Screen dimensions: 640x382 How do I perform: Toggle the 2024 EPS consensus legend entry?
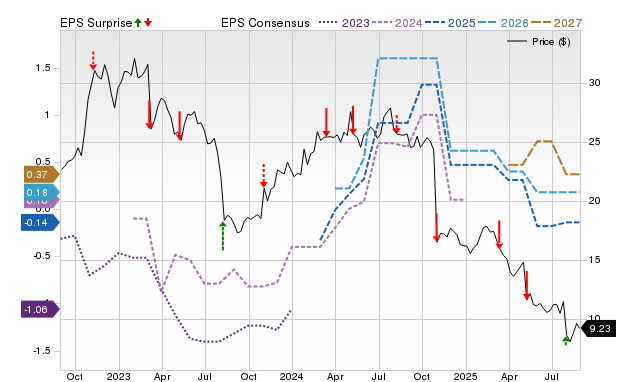tap(397, 23)
